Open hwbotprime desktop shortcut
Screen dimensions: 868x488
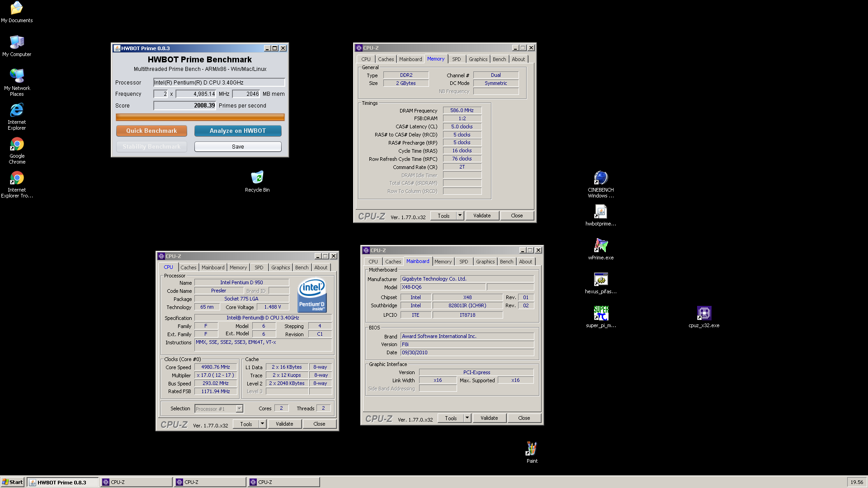tap(601, 215)
